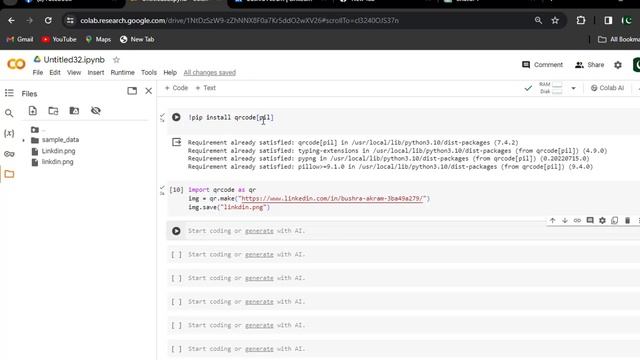Screen dimensions: 640x360
Task: Open the extensions puzzle icon
Action: tap(580, 20)
